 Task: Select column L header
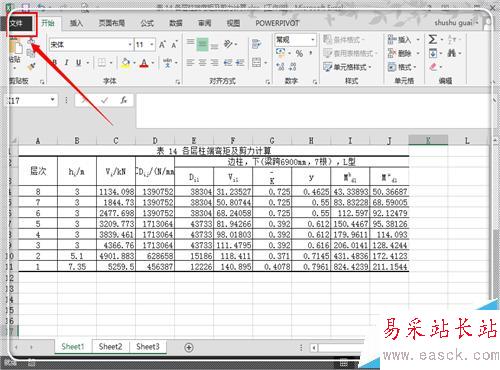(x=467, y=140)
